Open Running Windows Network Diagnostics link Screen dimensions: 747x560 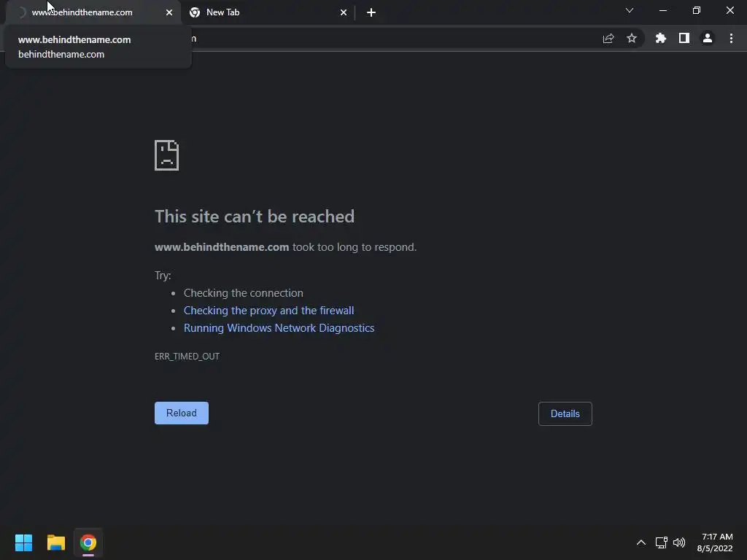point(279,328)
